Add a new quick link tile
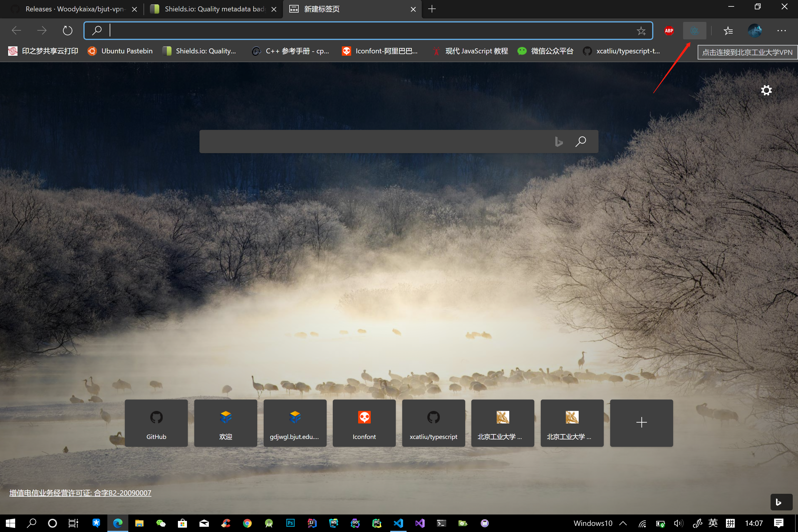Screen dimensions: 798x532 (x=641, y=423)
